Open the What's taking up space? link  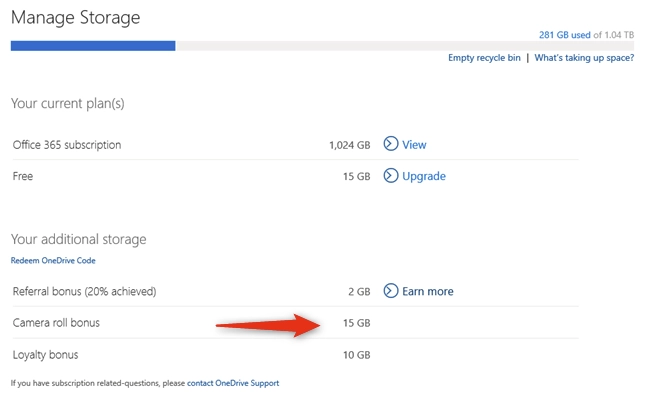[x=584, y=58]
